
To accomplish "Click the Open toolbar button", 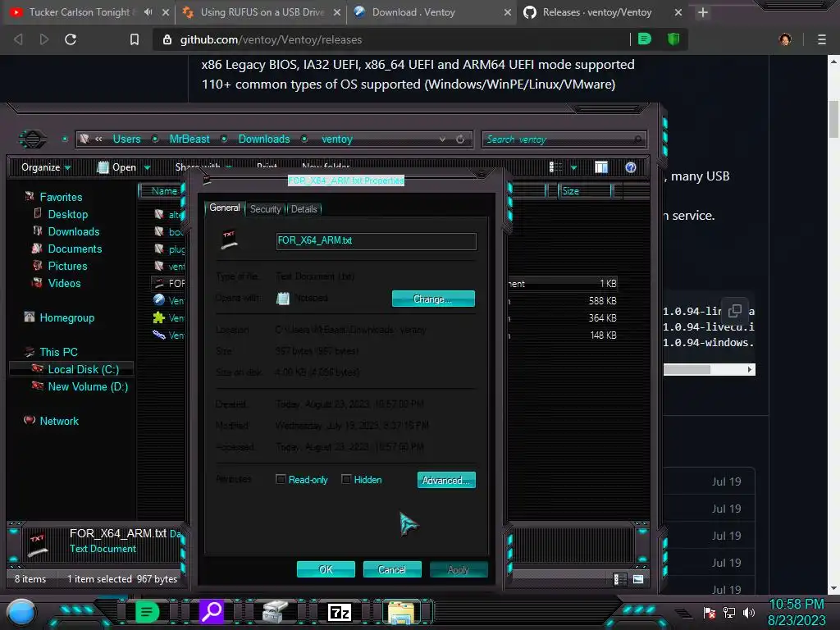I will point(116,167).
